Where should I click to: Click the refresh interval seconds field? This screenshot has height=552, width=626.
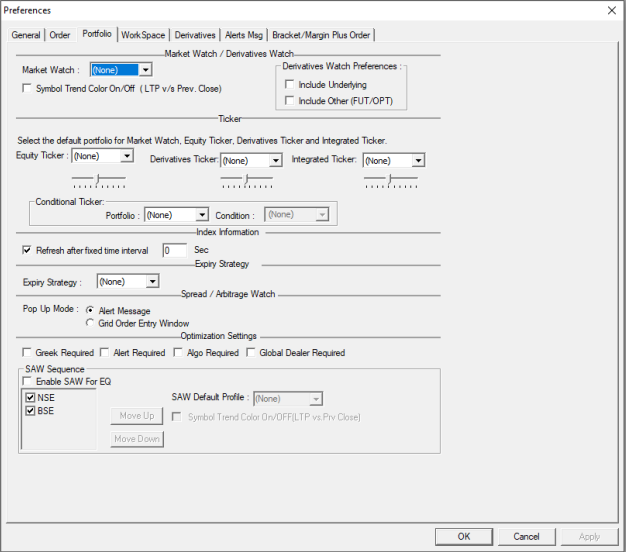(174, 250)
